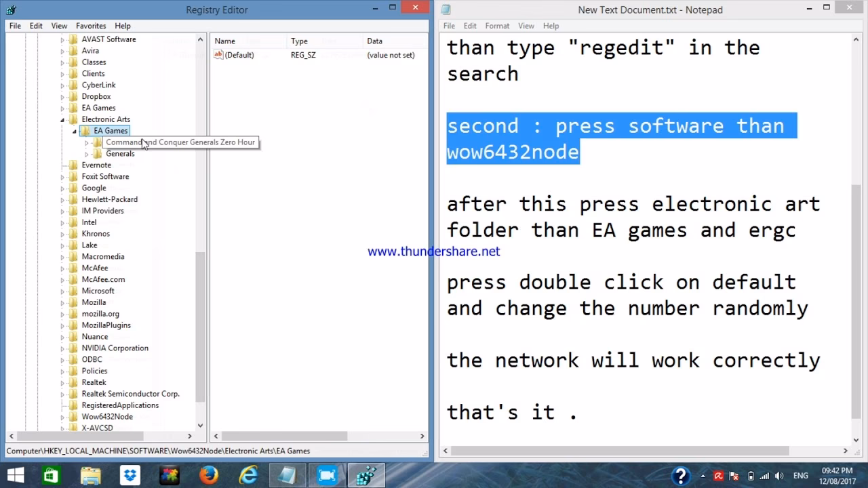Click the Notepad horizontal scrollbar thumb
The height and width of the screenshot is (488, 868).
tap(619, 451)
